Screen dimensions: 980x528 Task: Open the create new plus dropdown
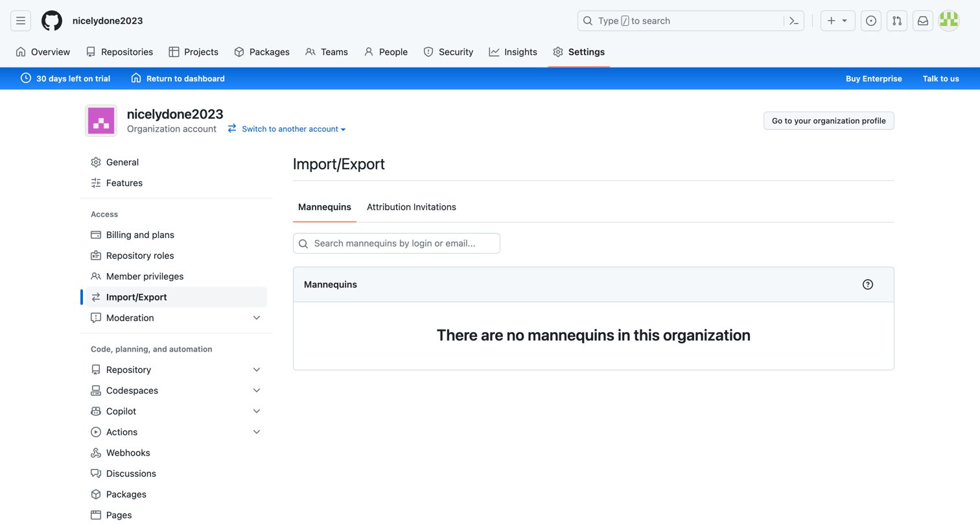point(837,21)
